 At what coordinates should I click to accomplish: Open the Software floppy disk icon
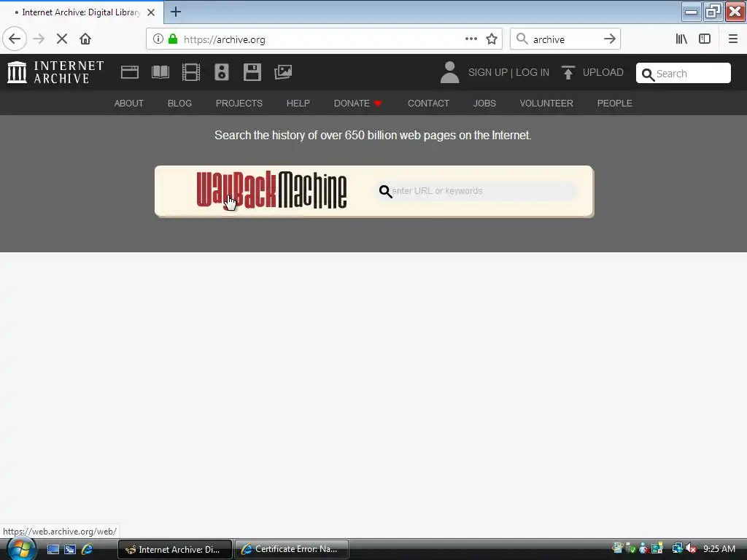(252, 72)
